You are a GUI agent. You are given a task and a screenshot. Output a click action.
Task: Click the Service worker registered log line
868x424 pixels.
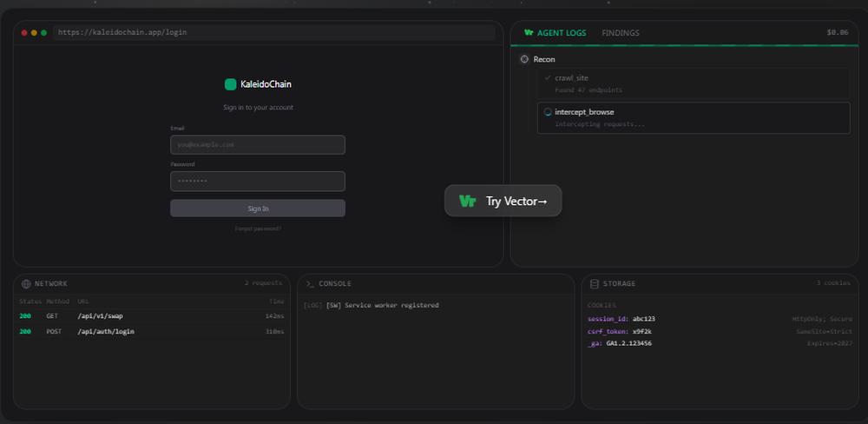[371, 305]
